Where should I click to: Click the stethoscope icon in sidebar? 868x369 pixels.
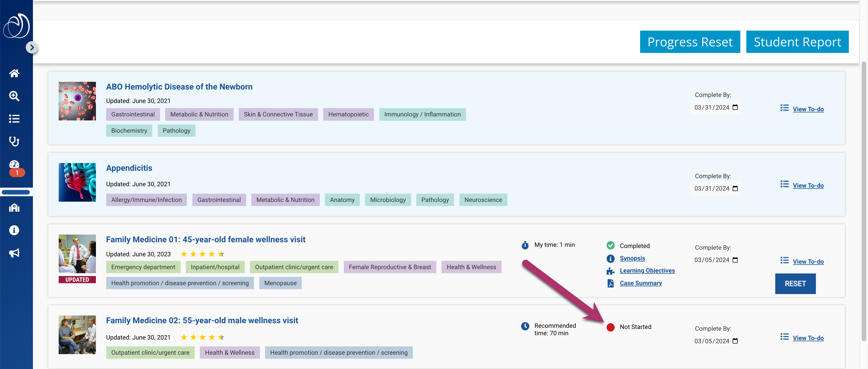click(x=14, y=141)
